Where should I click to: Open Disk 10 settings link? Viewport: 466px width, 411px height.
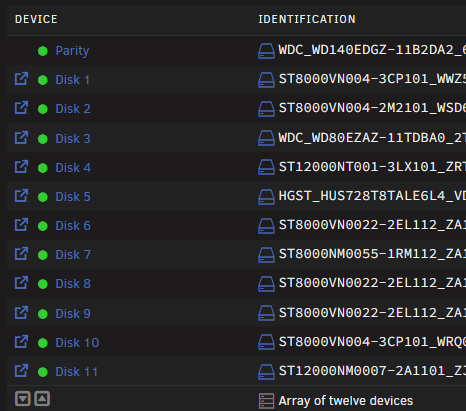click(x=77, y=343)
